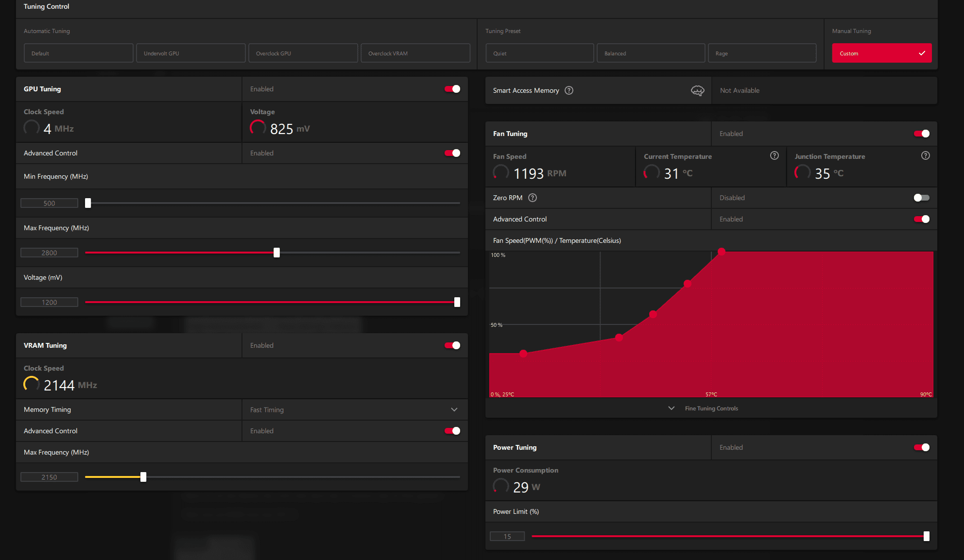Click the Fan Speed gauge

point(501,173)
